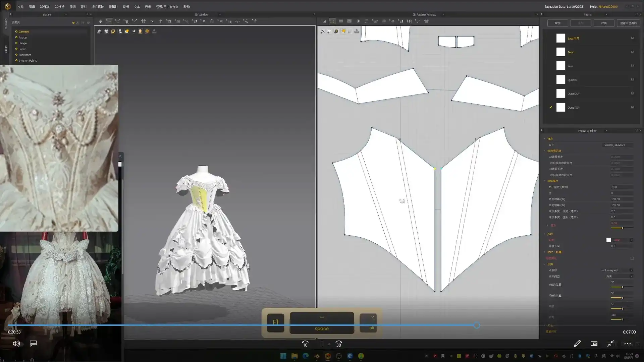Open the 视频 menu in the menu bar
This screenshot has height=362, width=644.
(125, 6)
